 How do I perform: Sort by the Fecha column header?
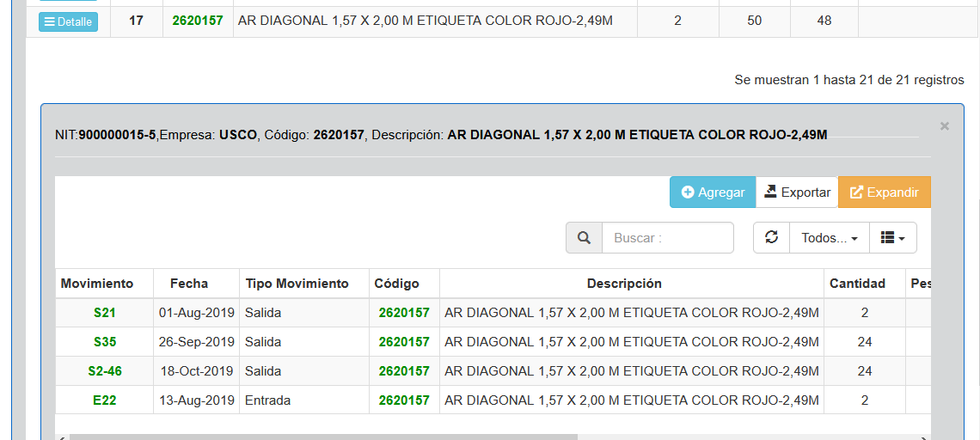pyautogui.click(x=189, y=284)
